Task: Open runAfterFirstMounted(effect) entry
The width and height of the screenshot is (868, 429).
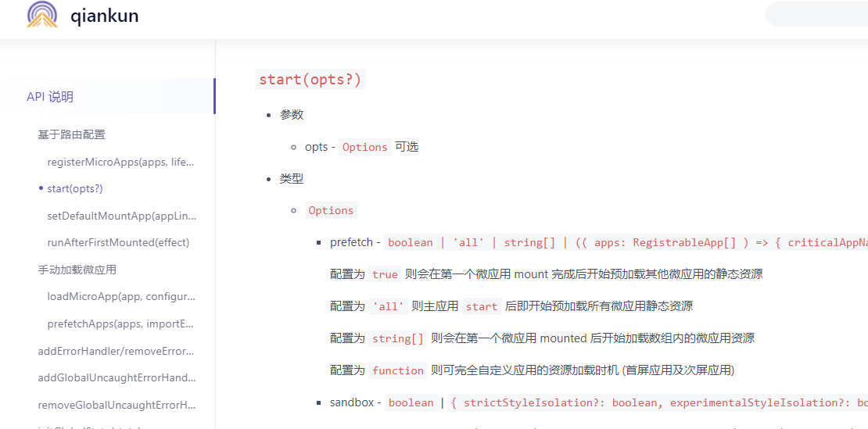Action: click(x=118, y=243)
